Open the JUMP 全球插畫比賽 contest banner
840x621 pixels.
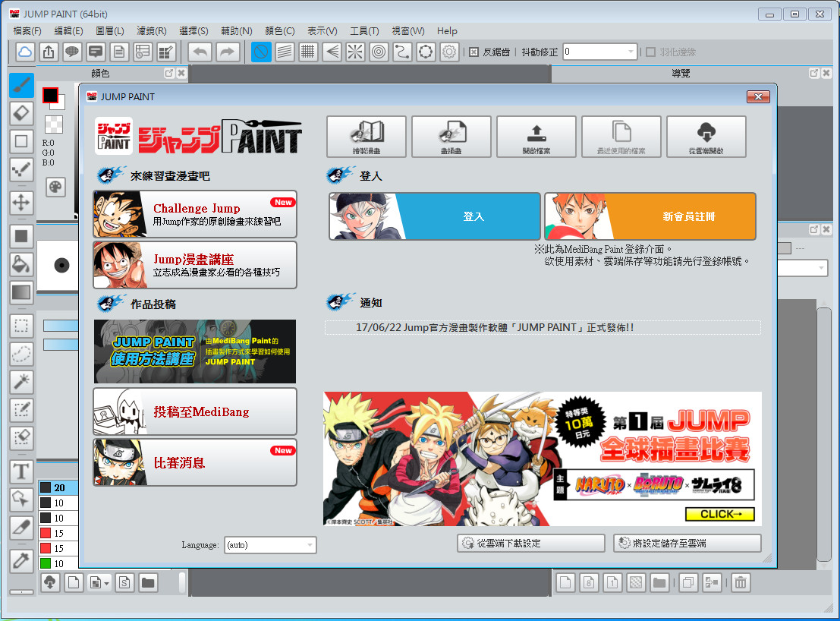click(x=543, y=459)
